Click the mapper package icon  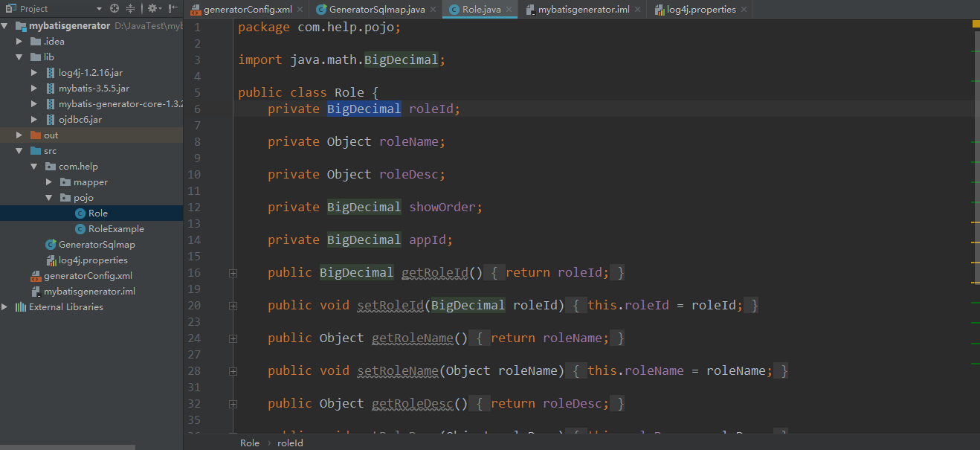coord(65,182)
